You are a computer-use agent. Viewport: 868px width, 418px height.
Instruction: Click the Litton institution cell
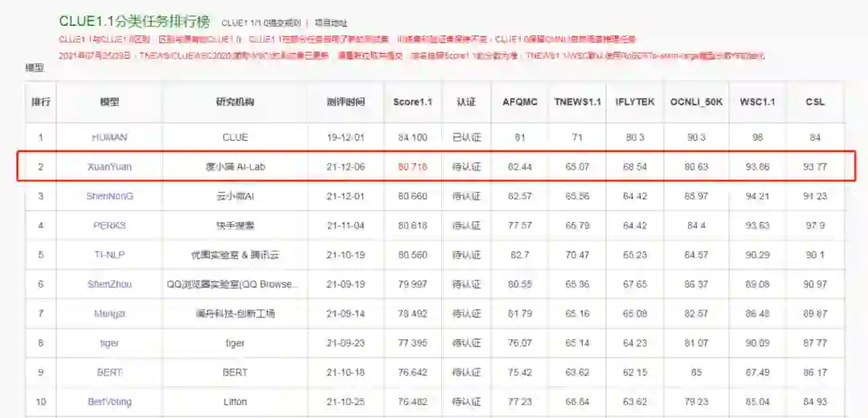[x=235, y=401]
